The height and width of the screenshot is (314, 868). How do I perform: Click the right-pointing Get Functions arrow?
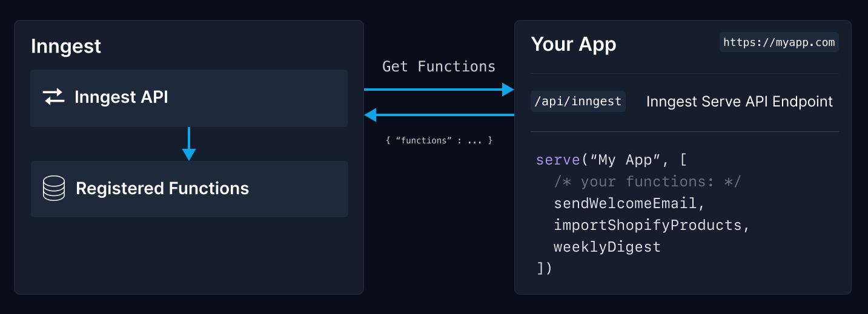click(x=439, y=90)
